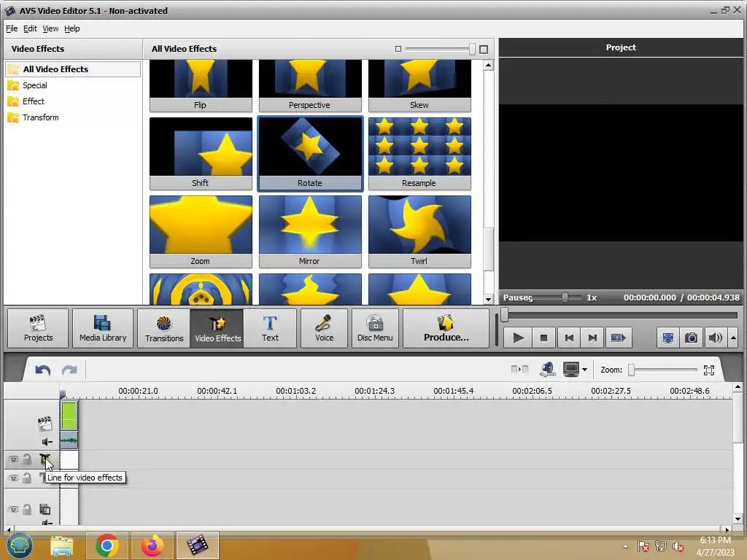Select the Zoom effect thumbnail

click(x=201, y=231)
